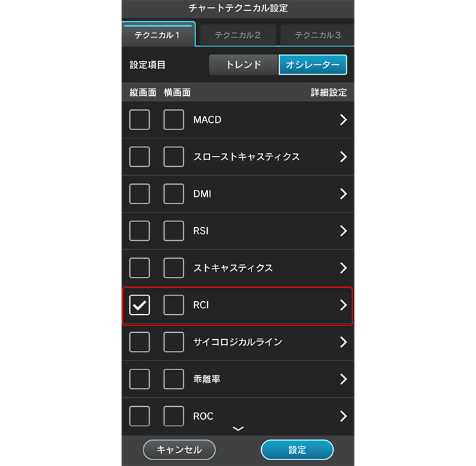Open RSI detailed settings chevron
476x466 pixels.
click(343, 231)
